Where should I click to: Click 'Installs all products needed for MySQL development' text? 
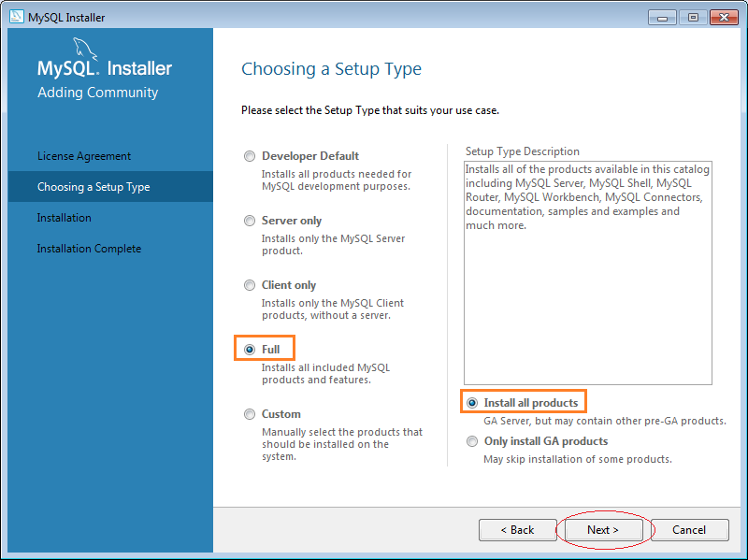[x=337, y=180]
